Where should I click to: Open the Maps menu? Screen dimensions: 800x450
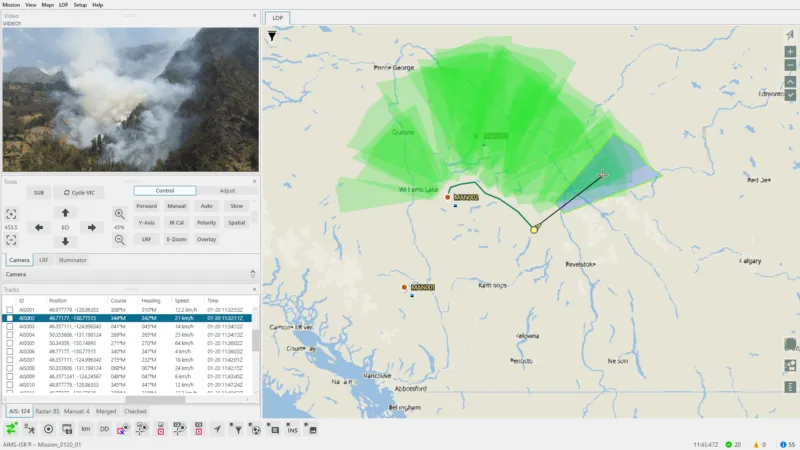click(x=47, y=5)
